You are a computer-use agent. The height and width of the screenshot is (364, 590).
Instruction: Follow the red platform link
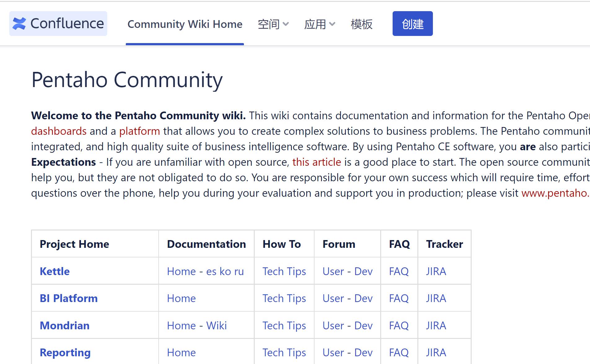pos(139,131)
